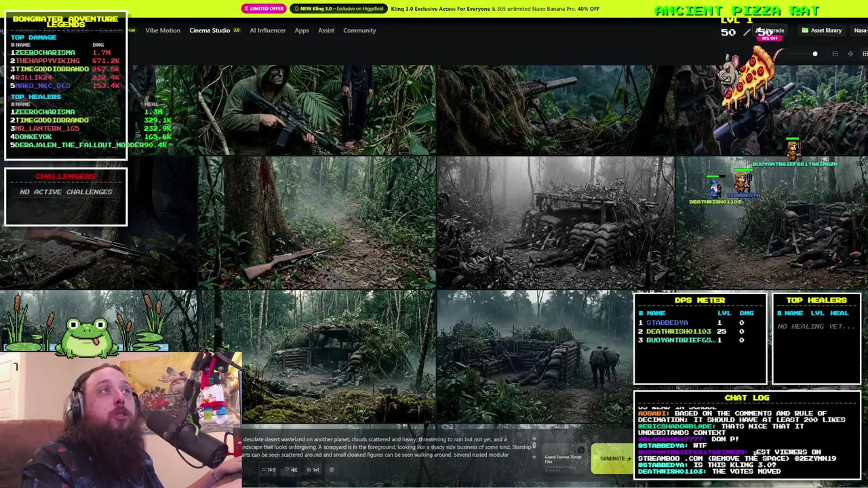The image size is (868, 488).
Task: Switch to single-panel layout view icon
Action: coord(835,54)
